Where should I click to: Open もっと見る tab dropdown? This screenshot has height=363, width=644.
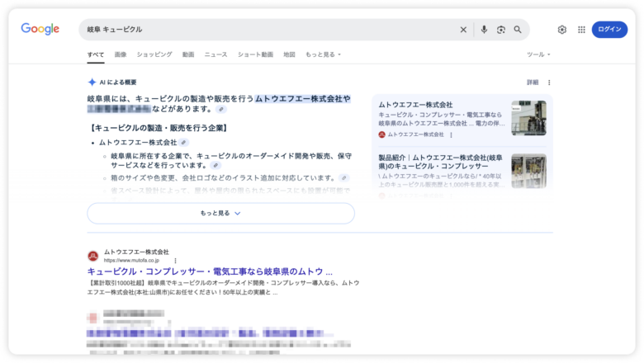pyautogui.click(x=323, y=54)
